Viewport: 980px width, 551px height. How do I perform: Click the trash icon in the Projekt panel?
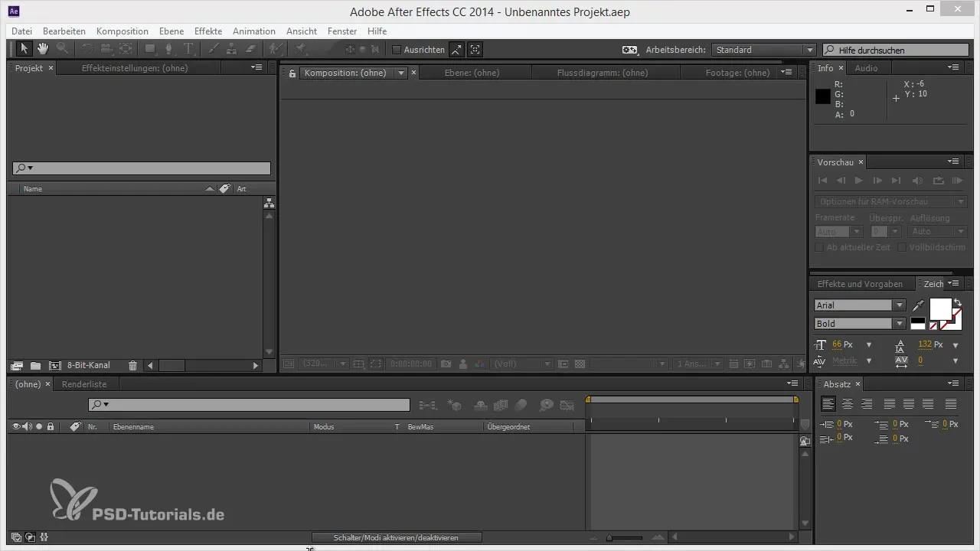pyautogui.click(x=132, y=366)
